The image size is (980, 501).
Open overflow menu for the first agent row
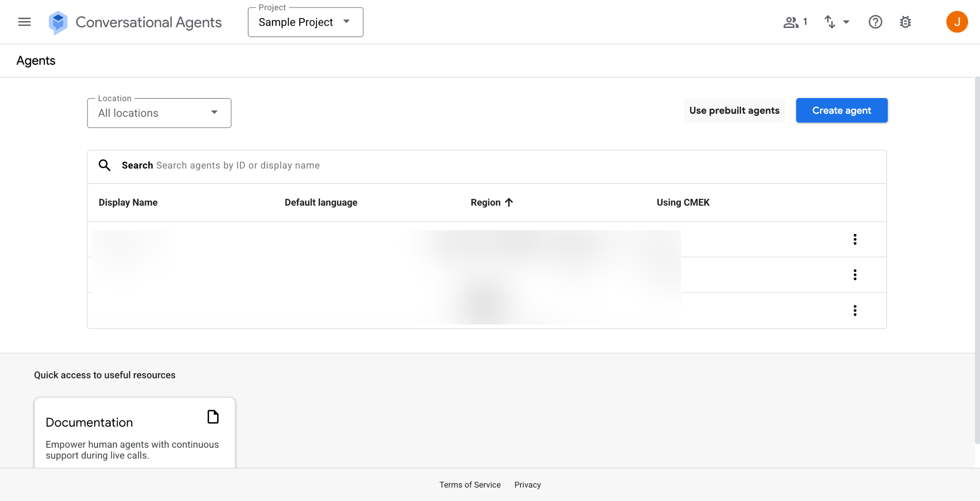click(x=855, y=239)
